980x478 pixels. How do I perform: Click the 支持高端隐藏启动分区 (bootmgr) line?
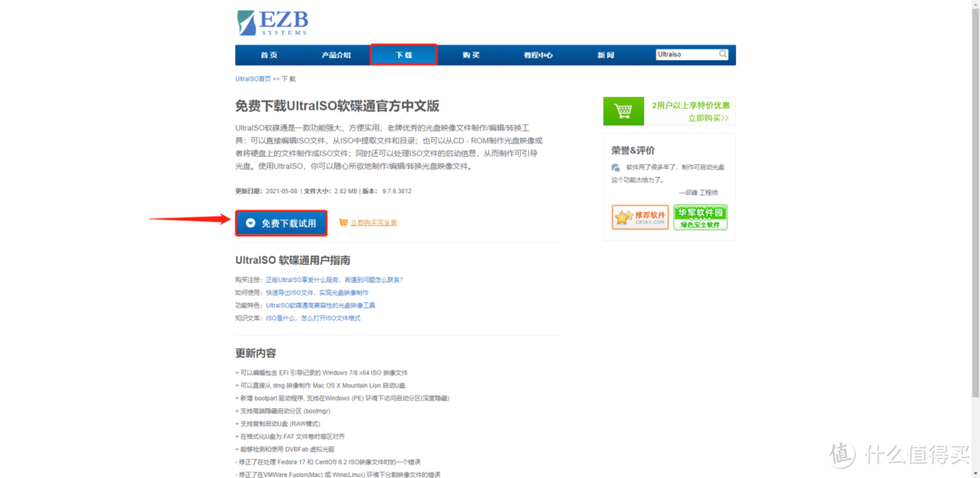point(283,411)
